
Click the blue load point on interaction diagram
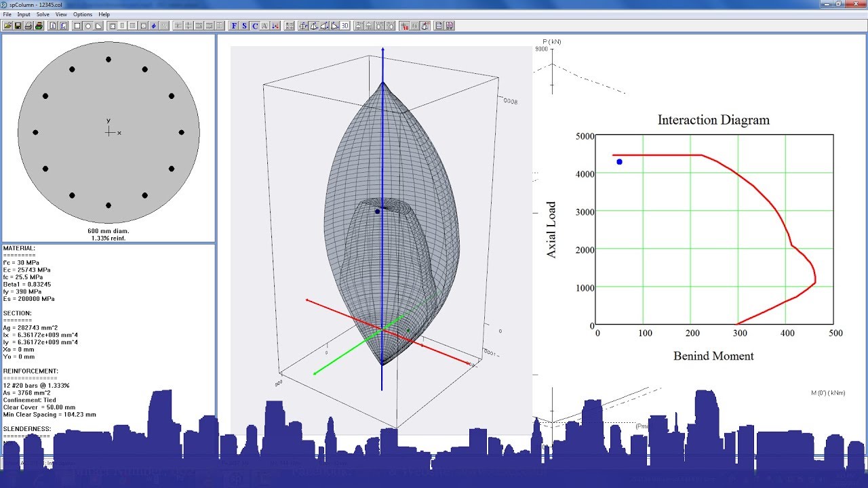(619, 161)
